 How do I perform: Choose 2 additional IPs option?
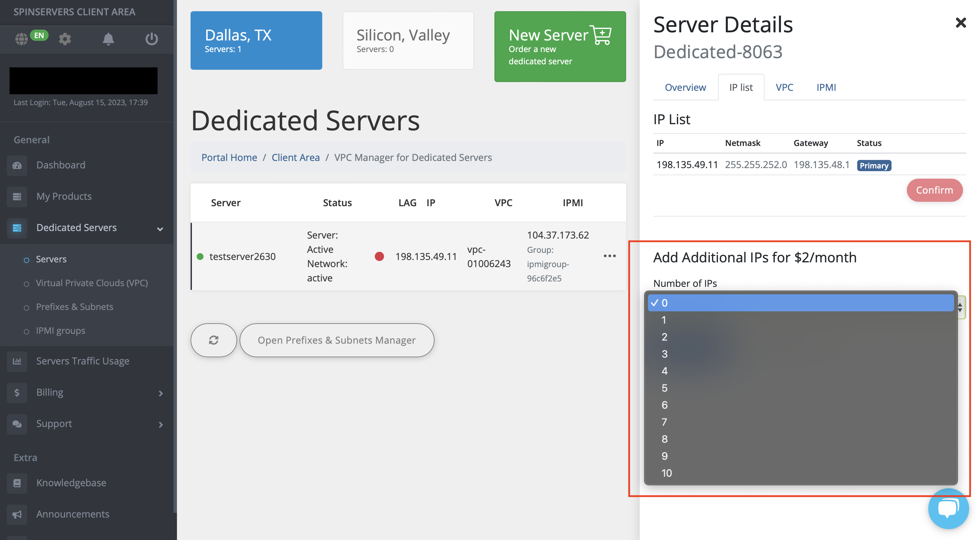pyautogui.click(x=801, y=337)
